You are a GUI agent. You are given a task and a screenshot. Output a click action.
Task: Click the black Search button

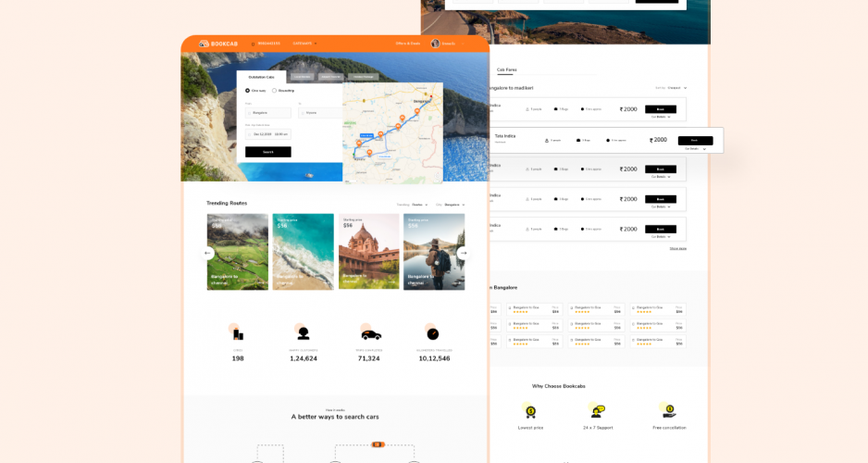(268, 152)
